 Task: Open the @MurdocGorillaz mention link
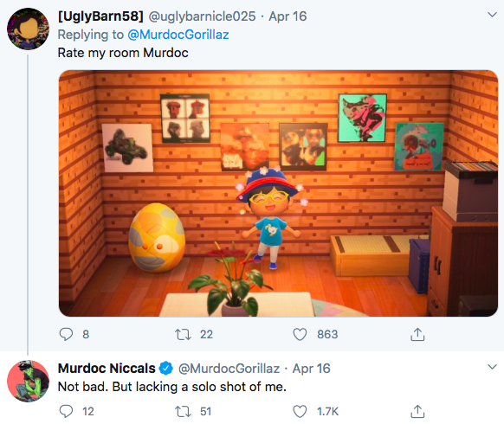coord(178,35)
